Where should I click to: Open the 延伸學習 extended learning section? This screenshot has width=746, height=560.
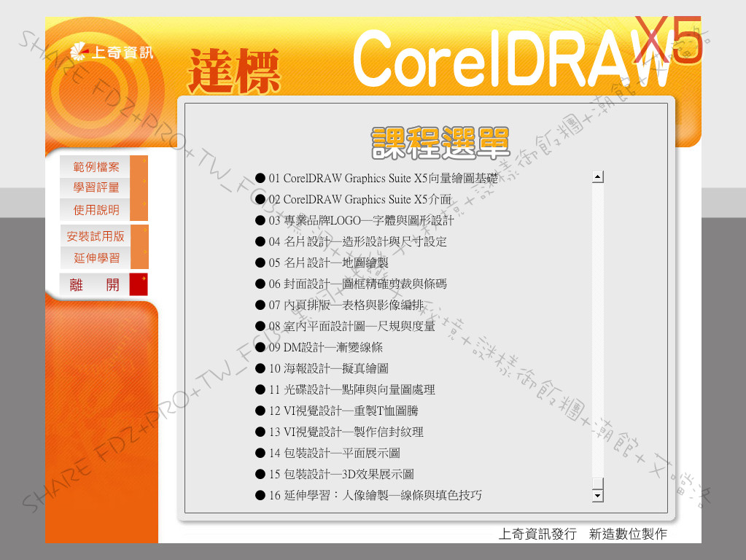click(x=96, y=258)
